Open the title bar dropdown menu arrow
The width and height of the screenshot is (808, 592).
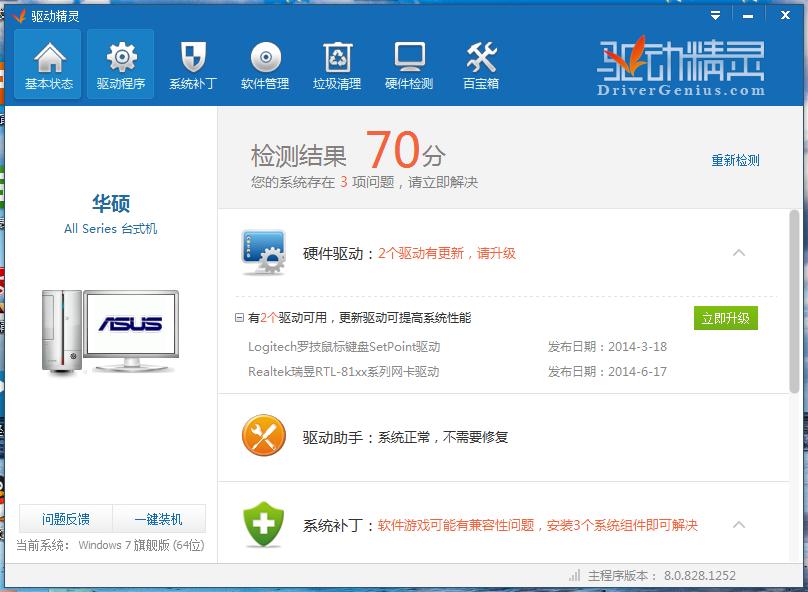click(715, 15)
